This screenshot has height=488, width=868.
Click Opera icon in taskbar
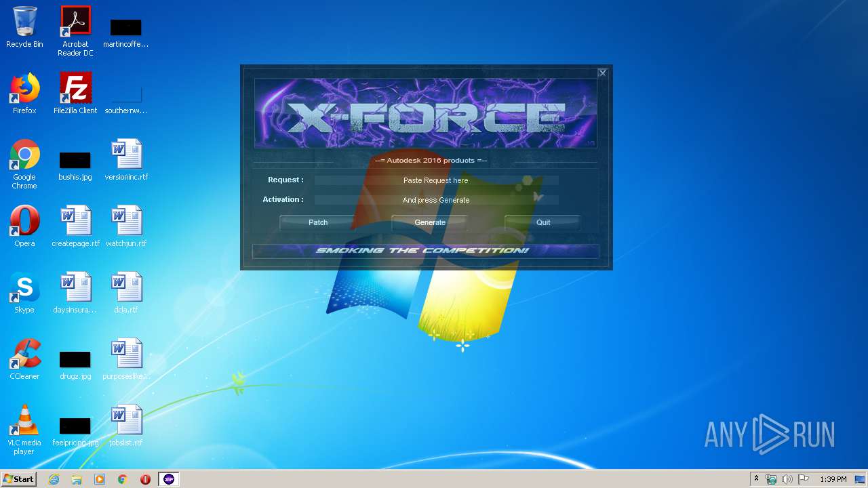(x=145, y=479)
